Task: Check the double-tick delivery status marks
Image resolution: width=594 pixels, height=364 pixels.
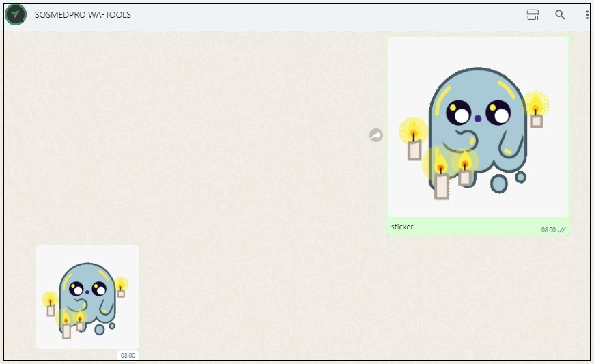Action: [x=561, y=230]
